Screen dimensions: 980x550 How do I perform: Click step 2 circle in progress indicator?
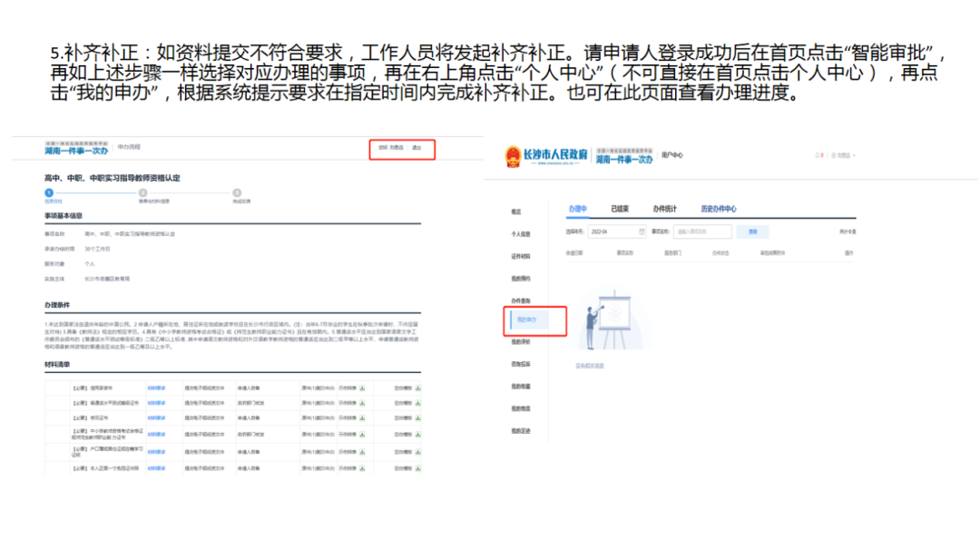point(142,192)
